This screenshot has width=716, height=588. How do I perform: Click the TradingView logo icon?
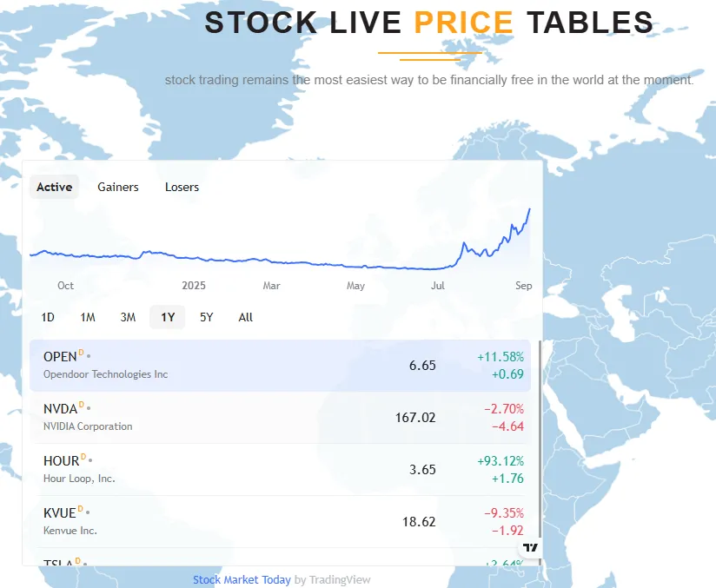[x=530, y=547]
